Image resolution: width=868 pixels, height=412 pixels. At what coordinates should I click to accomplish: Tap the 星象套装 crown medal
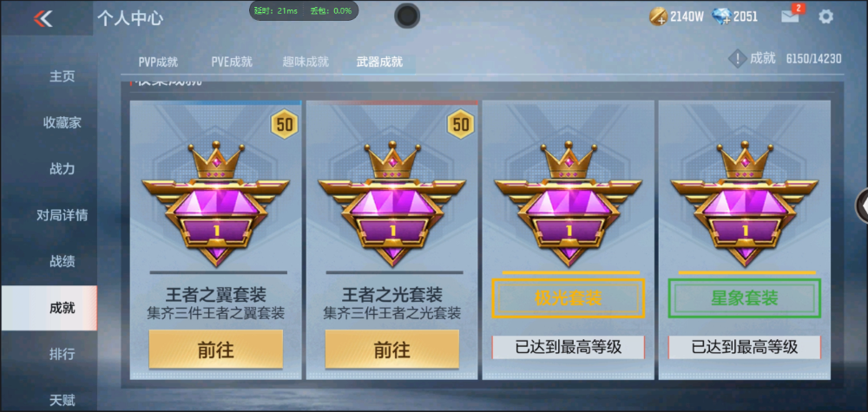coord(744,204)
